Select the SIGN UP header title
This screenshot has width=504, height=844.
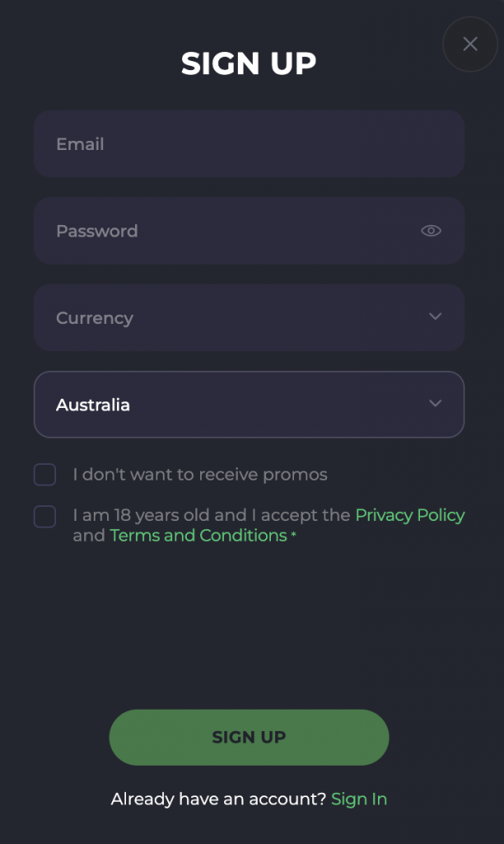click(249, 63)
